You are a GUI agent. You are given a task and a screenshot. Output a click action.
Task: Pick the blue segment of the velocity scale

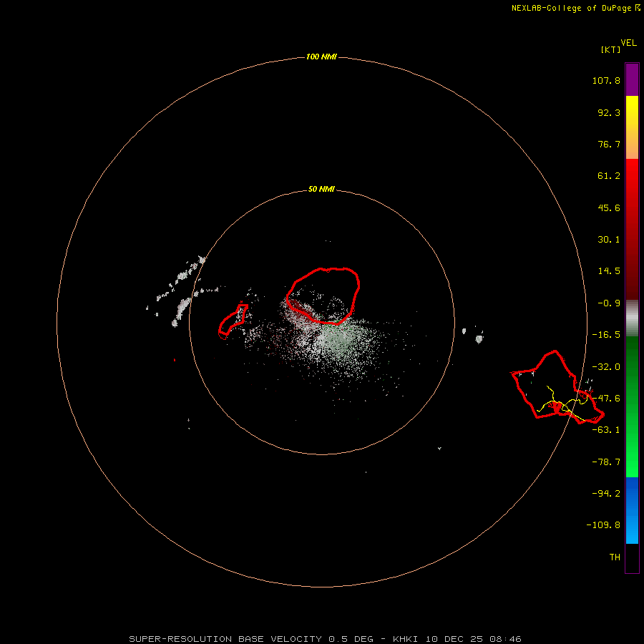(x=632, y=510)
